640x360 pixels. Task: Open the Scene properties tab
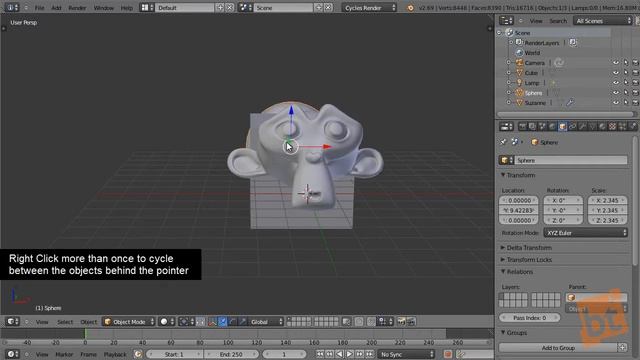542,127
